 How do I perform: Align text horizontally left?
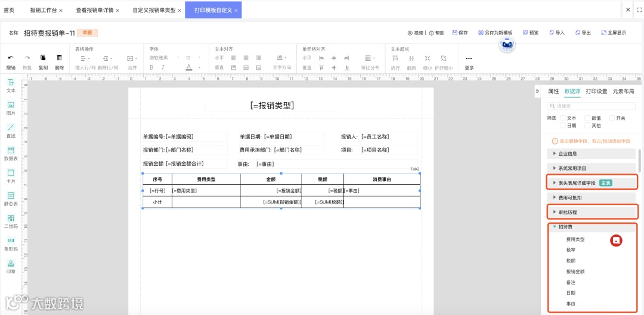(x=234, y=58)
